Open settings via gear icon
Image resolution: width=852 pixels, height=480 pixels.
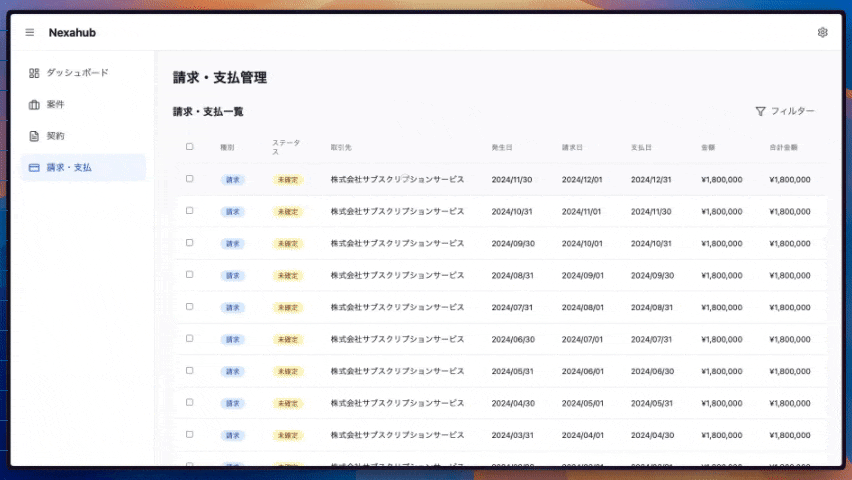(822, 33)
